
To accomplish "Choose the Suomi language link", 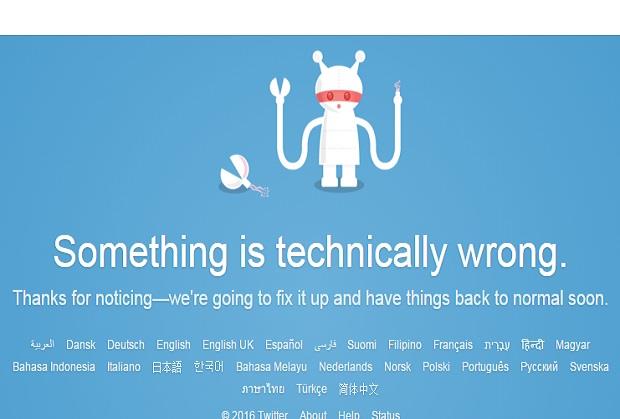I will [x=362, y=345].
